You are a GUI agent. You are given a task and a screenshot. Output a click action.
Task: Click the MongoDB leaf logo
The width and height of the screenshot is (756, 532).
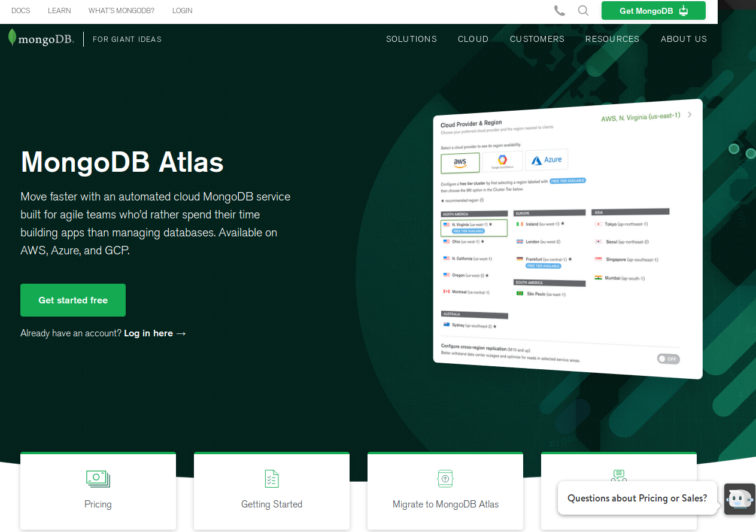12,38
